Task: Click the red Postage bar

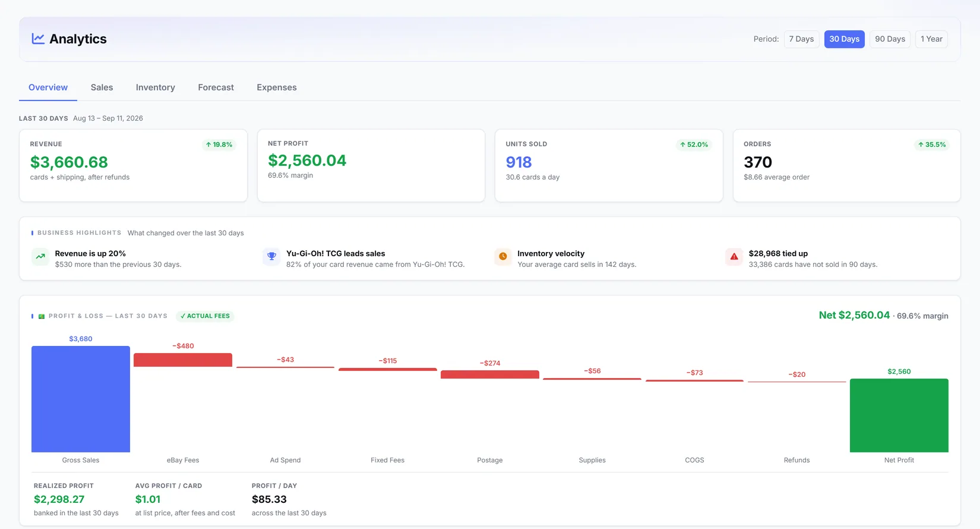Action: click(490, 374)
